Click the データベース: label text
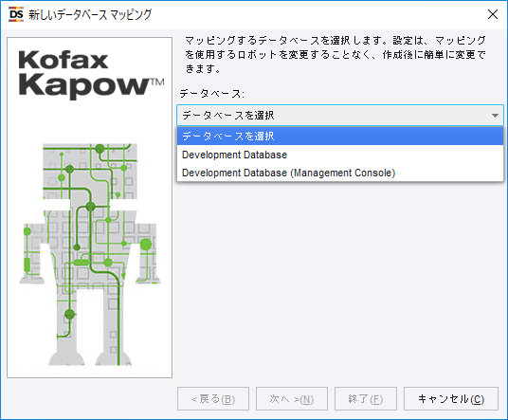This screenshot has width=508, height=420. click(211, 94)
